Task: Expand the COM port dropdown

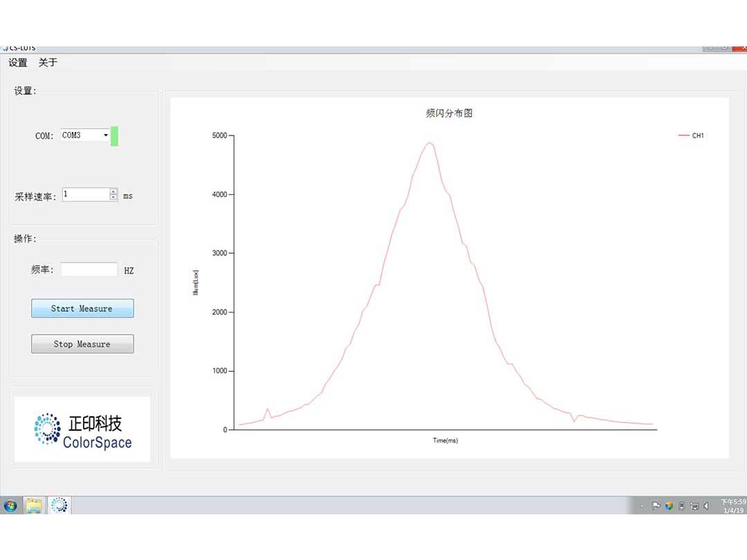Action: click(x=106, y=136)
